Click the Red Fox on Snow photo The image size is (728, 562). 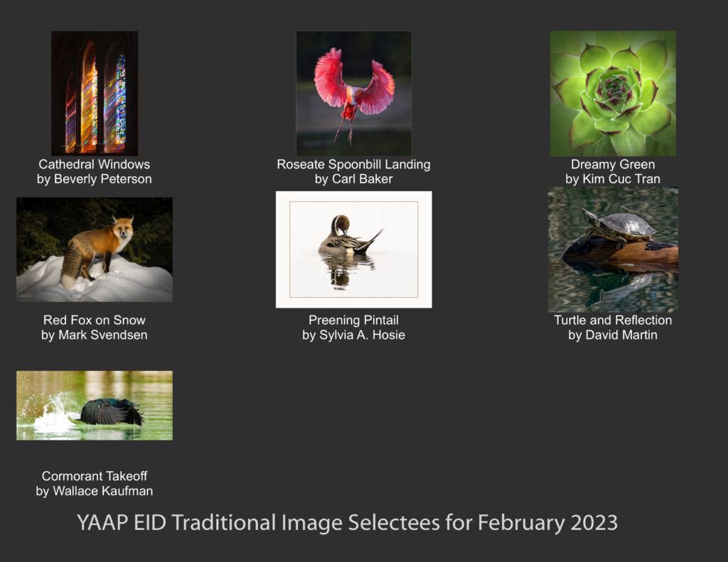point(95,249)
